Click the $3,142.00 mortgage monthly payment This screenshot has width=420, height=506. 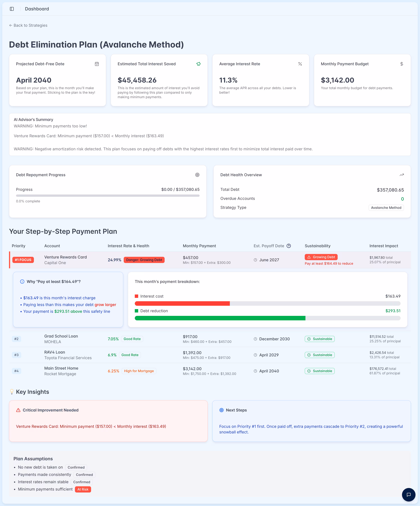click(x=192, y=369)
